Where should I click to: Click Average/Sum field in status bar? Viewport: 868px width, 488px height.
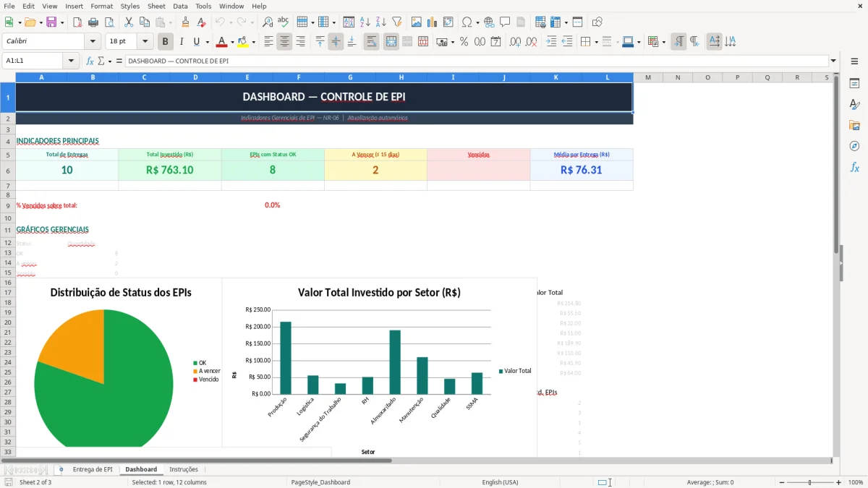pyautogui.click(x=710, y=482)
